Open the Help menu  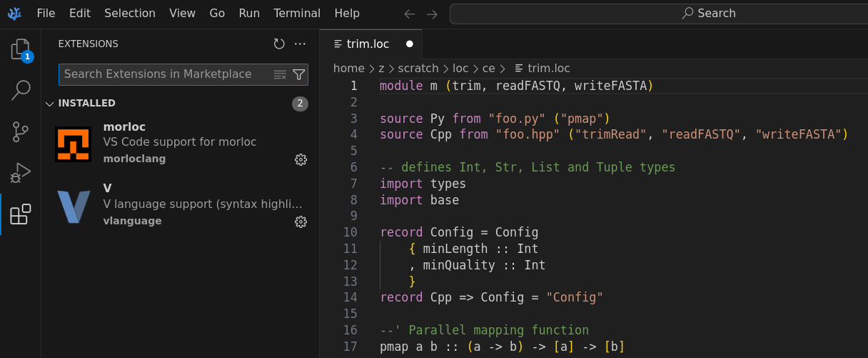[347, 13]
